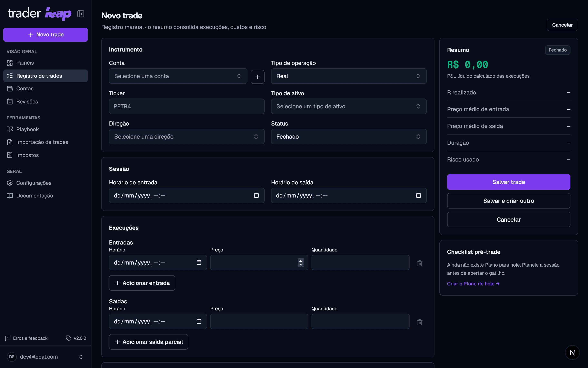The width and height of the screenshot is (588, 368).
Task: Focus the Entradas Quantidade input
Action: (x=360, y=262)
